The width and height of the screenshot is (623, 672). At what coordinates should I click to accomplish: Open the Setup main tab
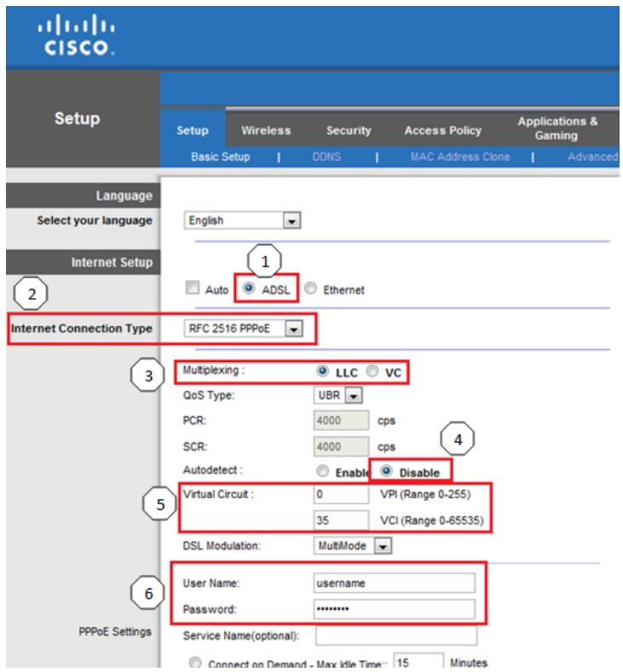[193, 130]
